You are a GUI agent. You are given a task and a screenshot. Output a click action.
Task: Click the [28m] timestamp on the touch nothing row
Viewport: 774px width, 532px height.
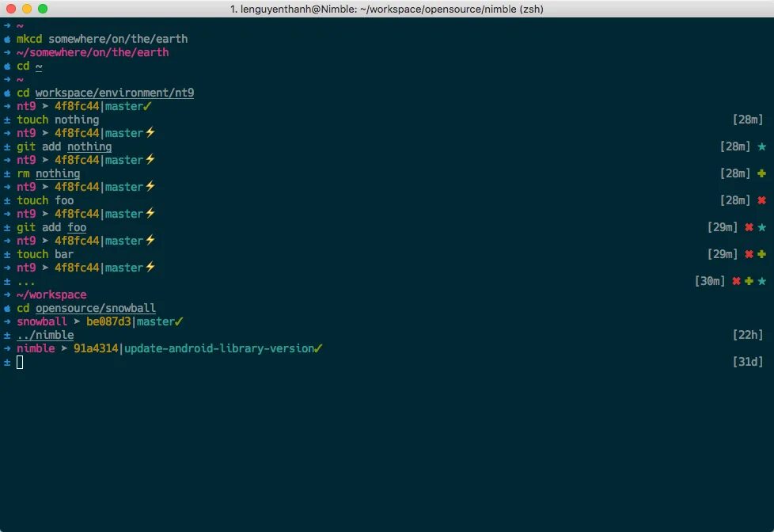coord(748,120)
